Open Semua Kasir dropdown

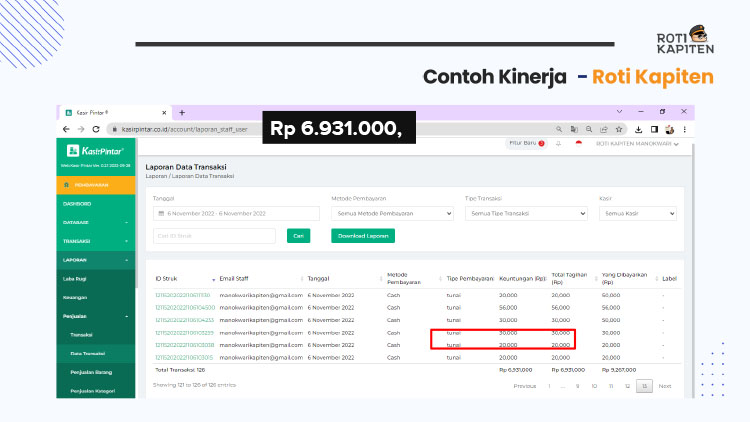[x=638, y=213]
